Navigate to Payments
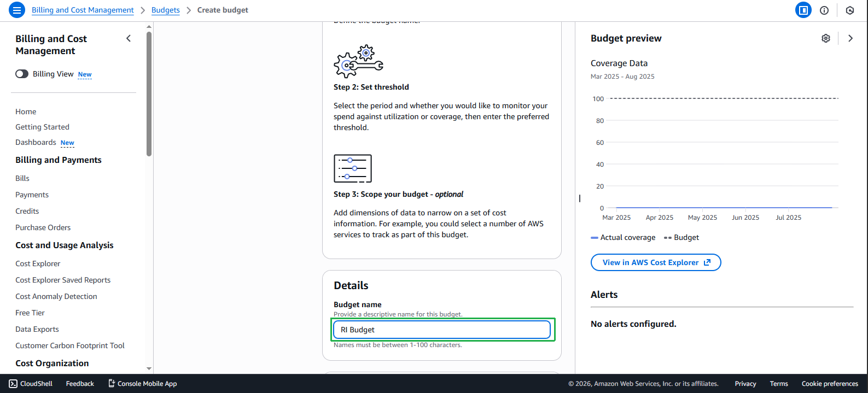Screen dimensions: 868x393 tap(32, 195)
